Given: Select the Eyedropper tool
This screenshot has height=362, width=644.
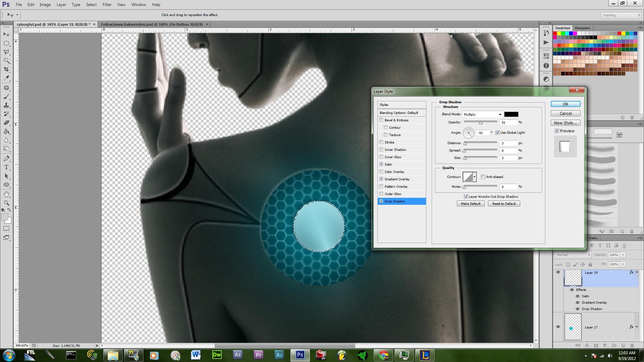Looking at the screenshot, I should point(6,78).
